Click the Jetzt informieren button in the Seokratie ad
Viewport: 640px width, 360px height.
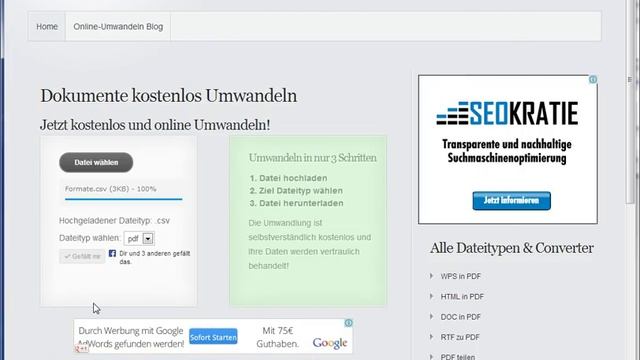511,201
